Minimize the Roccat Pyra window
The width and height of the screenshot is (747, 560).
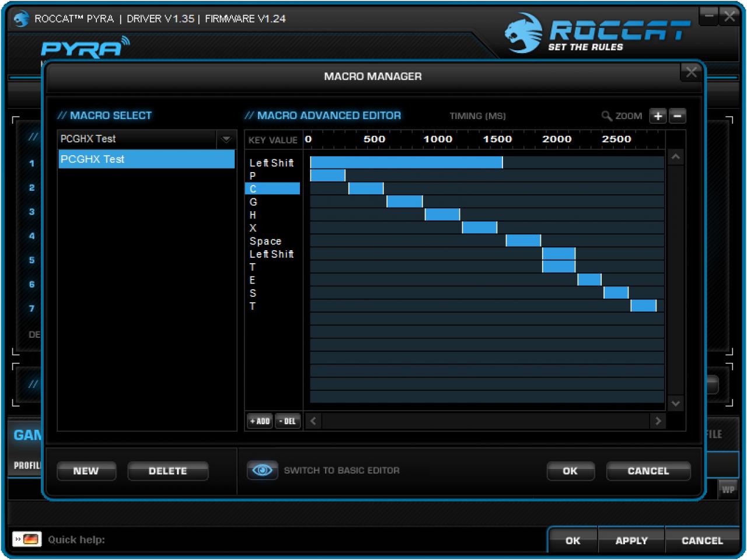pyautogui.click(x=708, y=16)
